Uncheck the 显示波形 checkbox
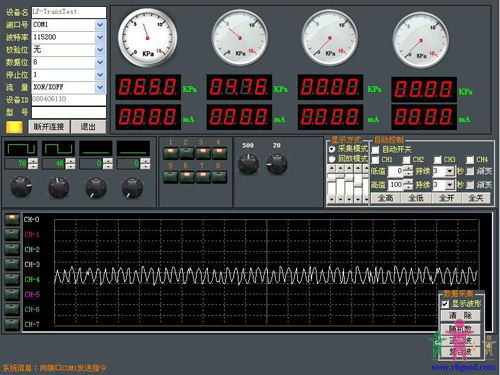Viewport: 500px width, 375px height. point(445,304)
